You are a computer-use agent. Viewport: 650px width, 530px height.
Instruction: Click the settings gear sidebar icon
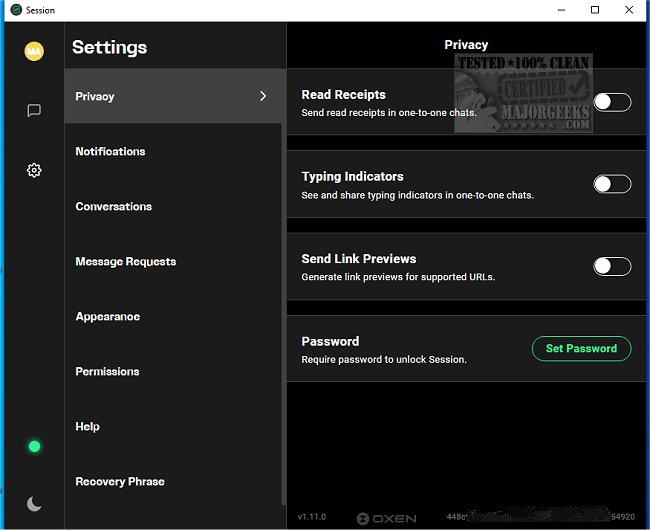[34, 170]
